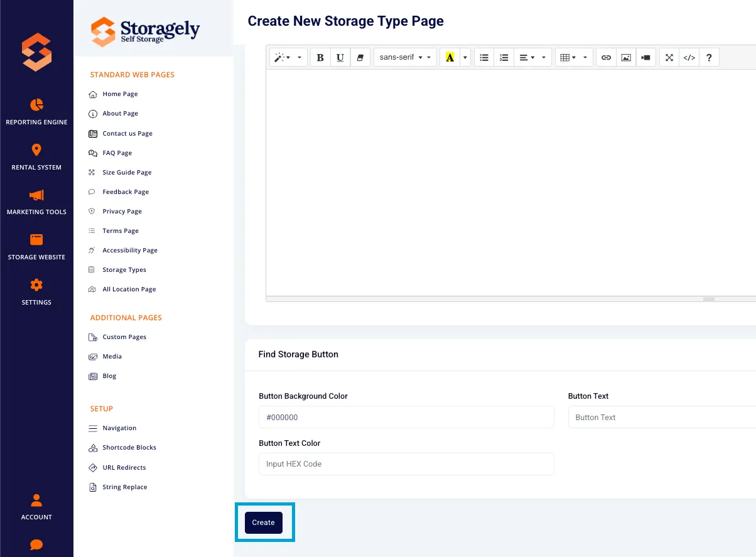The image size is (756, 557).
Task: Open the Media page link
Action: tap(105, 357)
